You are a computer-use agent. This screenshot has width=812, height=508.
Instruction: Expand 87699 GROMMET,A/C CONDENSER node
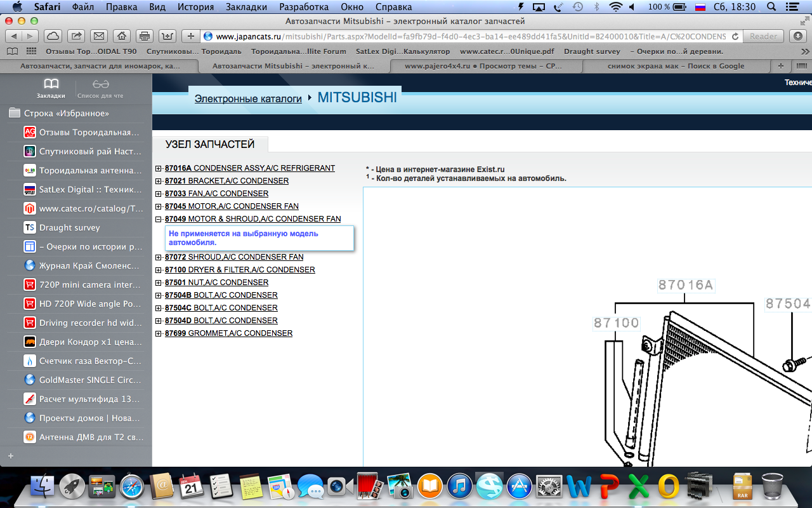(159, 333)
